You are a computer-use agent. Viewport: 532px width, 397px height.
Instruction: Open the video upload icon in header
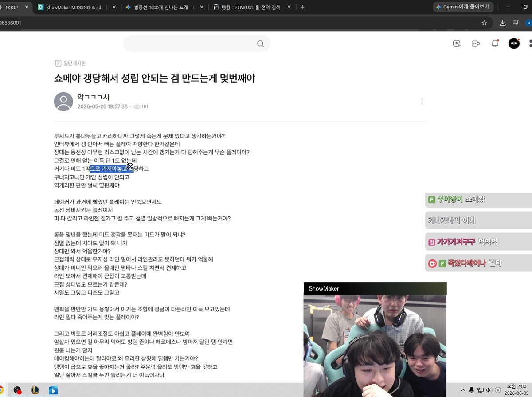tap(457, 43)
